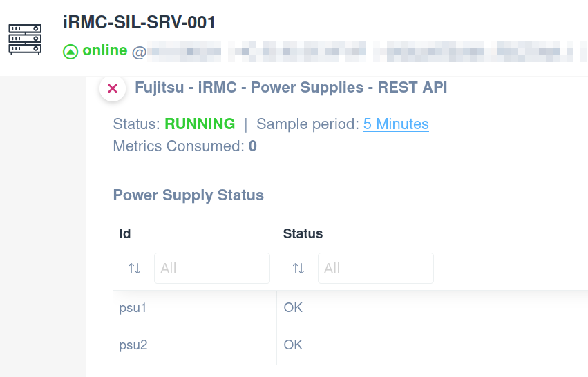Click the green online status arrow icon
Image resolution: width=588 pixels, height=377 pixels.
(70, 52)
